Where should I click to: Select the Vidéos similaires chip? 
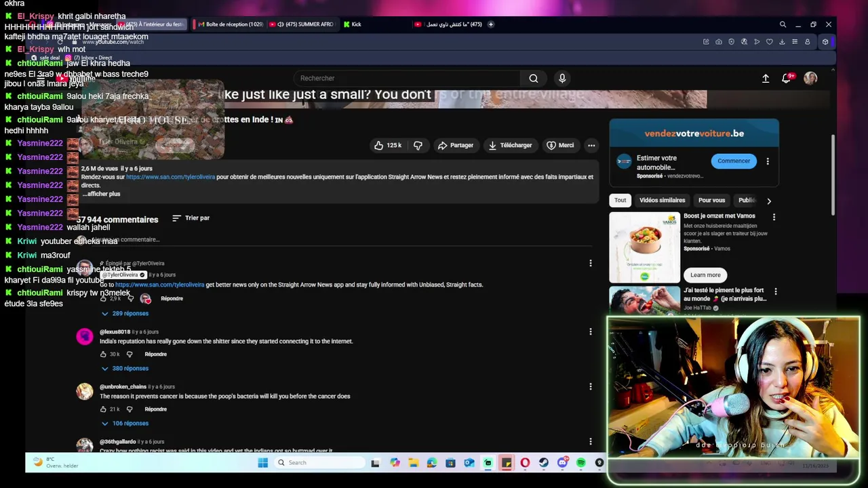click(662, 201)
